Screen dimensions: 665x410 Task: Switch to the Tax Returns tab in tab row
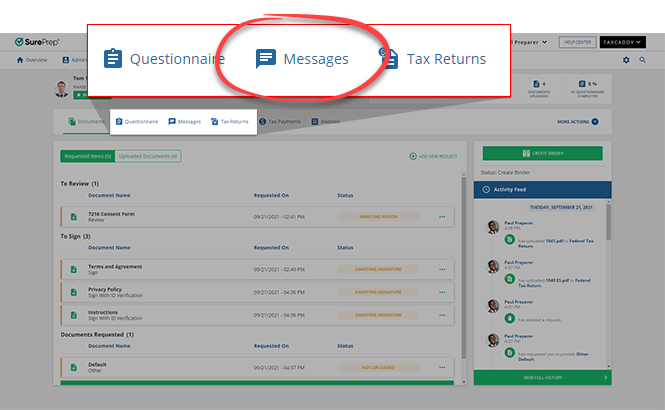tap(230, 122)
